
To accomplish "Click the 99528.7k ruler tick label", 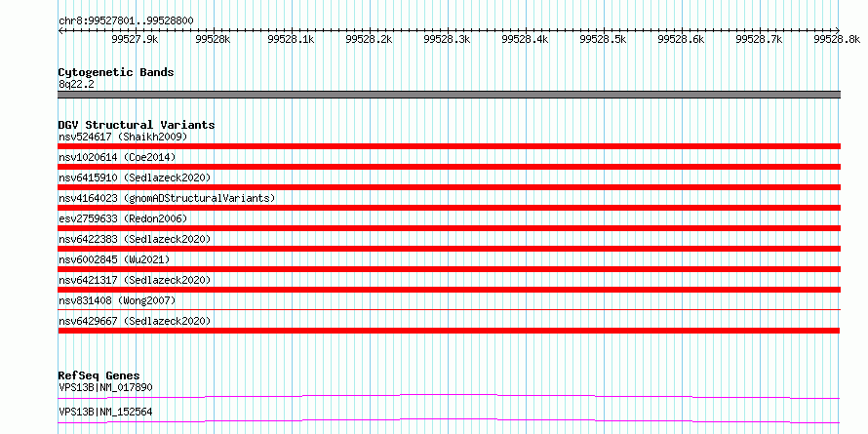I will 760,39.
